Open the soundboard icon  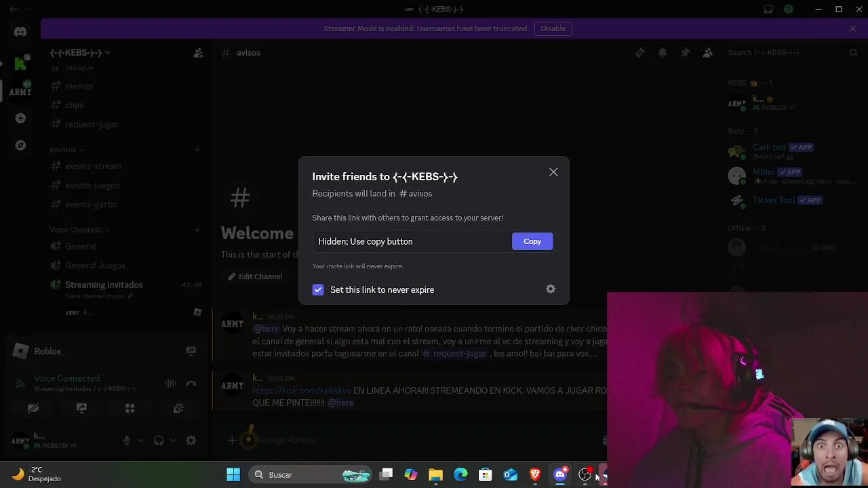coord(178,408)
